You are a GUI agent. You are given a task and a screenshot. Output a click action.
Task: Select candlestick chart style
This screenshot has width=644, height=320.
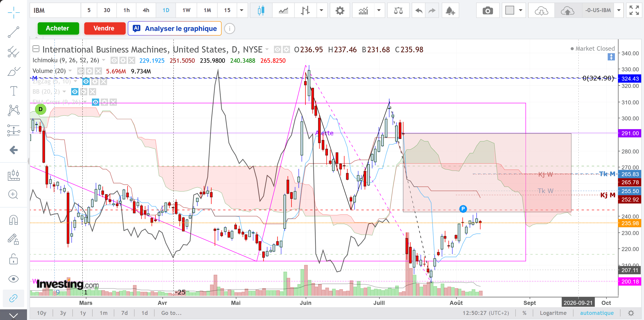261,10
